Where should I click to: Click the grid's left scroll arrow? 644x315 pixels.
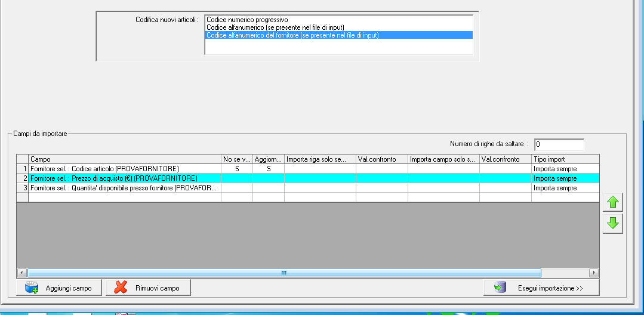click(21, 273)
